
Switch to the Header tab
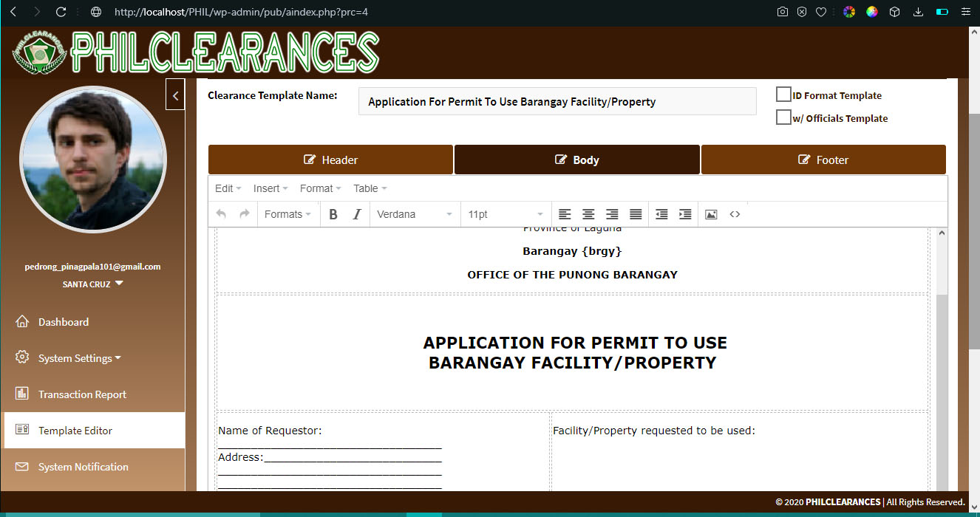pyautogui.click(x=330, y=160)
